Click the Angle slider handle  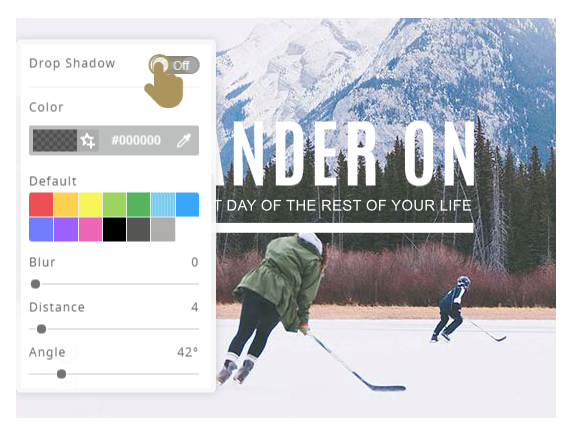62,374
